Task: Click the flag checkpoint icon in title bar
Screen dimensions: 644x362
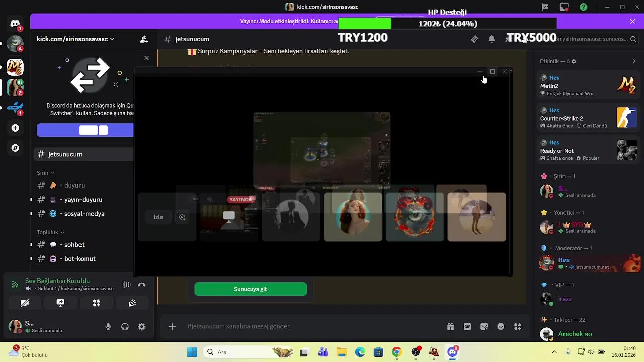Action: 545,7
